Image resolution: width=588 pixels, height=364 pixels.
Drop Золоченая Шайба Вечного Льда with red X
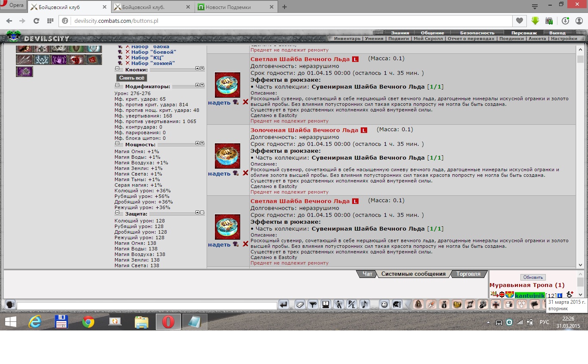tap(245, 173)
